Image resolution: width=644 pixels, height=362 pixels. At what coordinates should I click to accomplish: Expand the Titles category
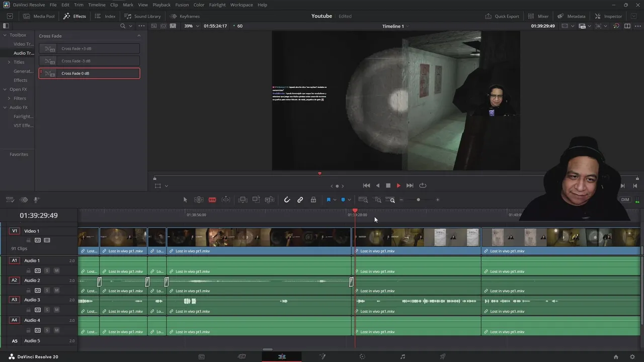click(x=9, y=62)
